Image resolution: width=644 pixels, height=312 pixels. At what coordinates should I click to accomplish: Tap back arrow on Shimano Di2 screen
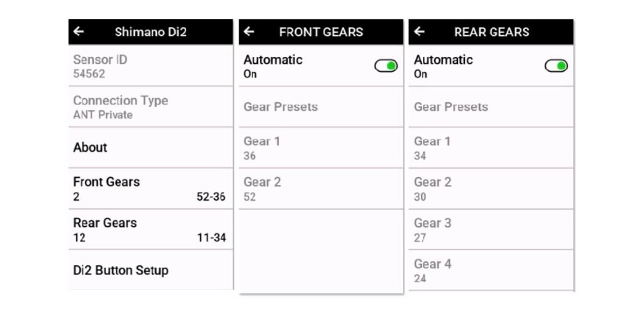pyautogui.click(x=79, y=32)
